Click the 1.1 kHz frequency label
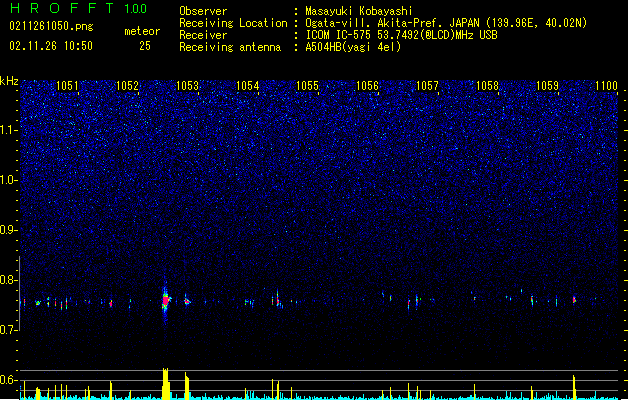 click(x=8, y=130)
